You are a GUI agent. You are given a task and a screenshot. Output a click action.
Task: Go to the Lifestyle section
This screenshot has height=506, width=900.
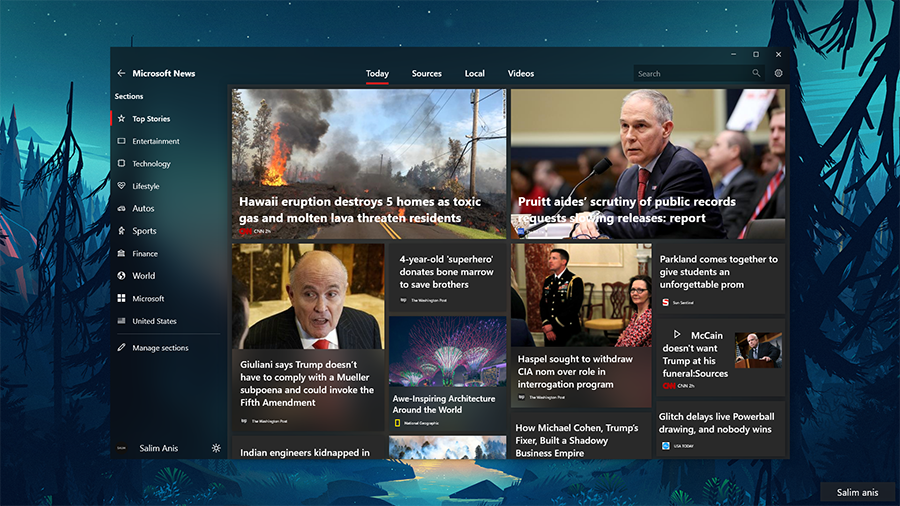coord(146,186)
